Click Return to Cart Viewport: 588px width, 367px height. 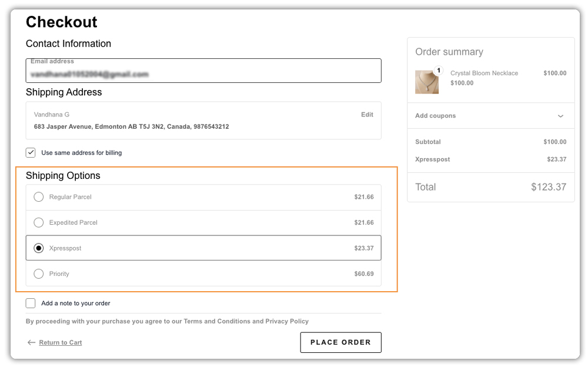click(x=61, y=342)
